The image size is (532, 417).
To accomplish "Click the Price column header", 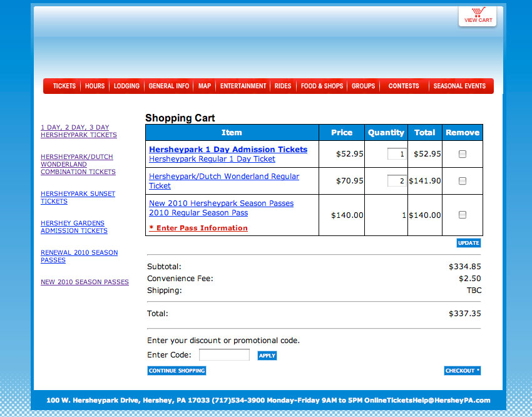I will [x=342, y=133].
